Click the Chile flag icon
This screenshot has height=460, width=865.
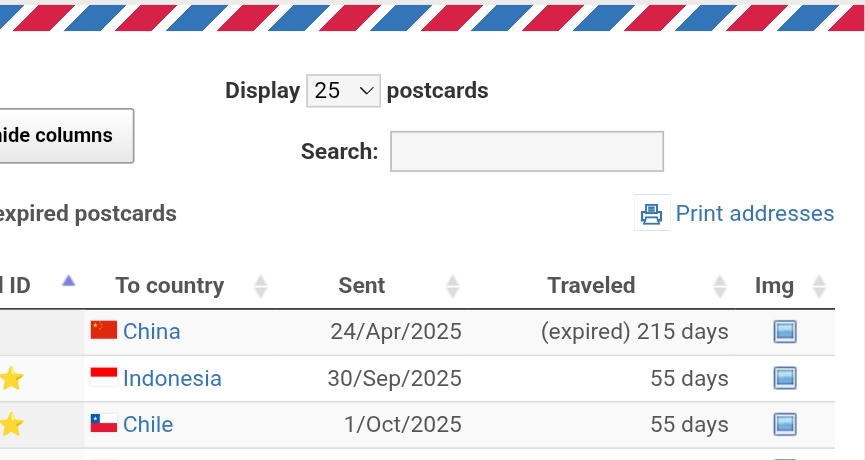coord(104,424)
